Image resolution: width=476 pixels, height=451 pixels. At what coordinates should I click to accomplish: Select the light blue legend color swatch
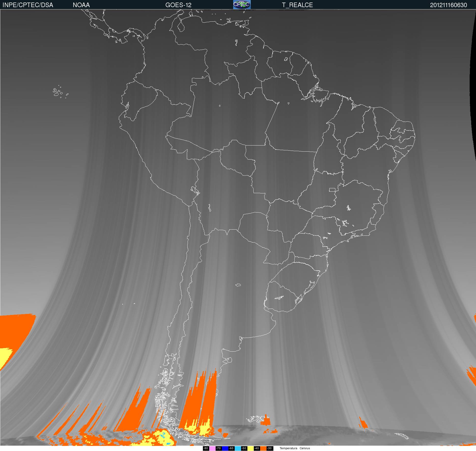[238, 448]
